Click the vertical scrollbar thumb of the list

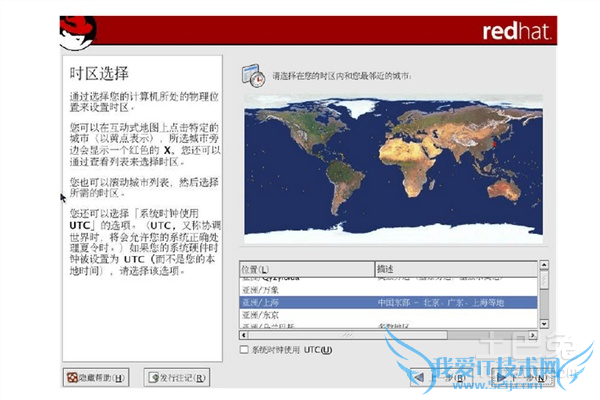click(x=544, y=279)
